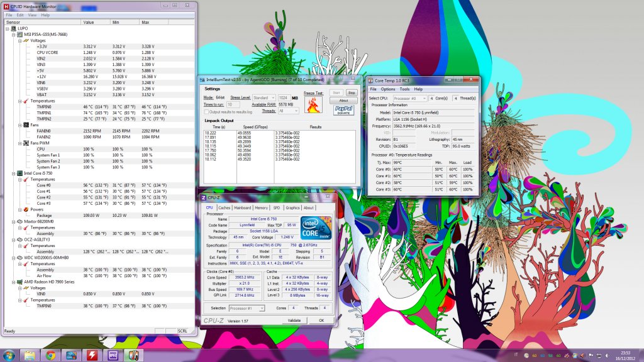This screenshot has height=362, width=644.
Task: Open the About tab in CPU-Z
Action: click(x=308, y=208)
